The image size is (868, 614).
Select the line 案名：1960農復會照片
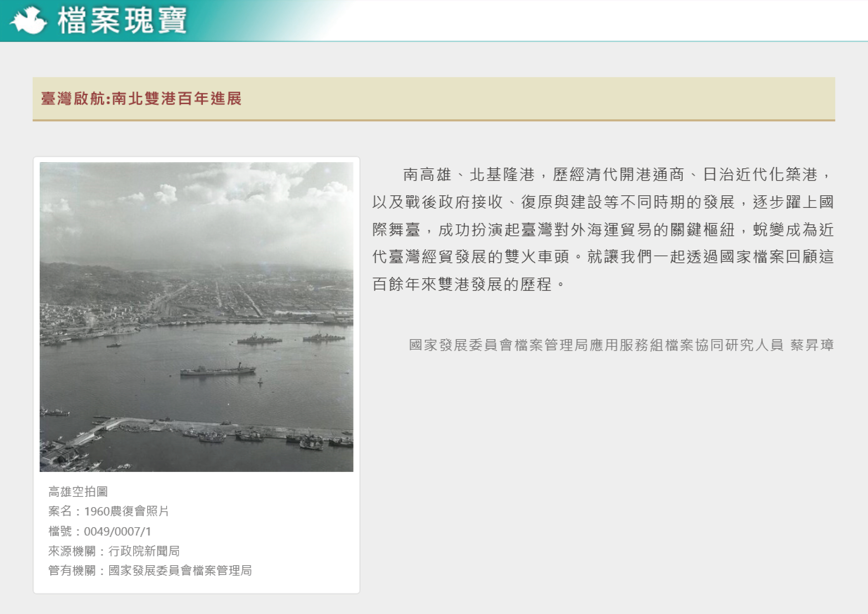pyautogui.click(x=108, y=511)
